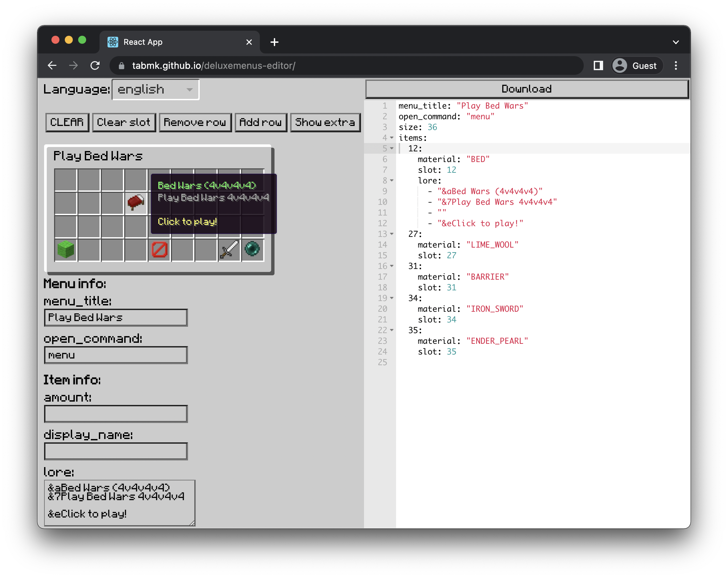The width and height of the screenshot is (728, 578).
Task: Click the menu_title text field
Action: pos(116,317)
